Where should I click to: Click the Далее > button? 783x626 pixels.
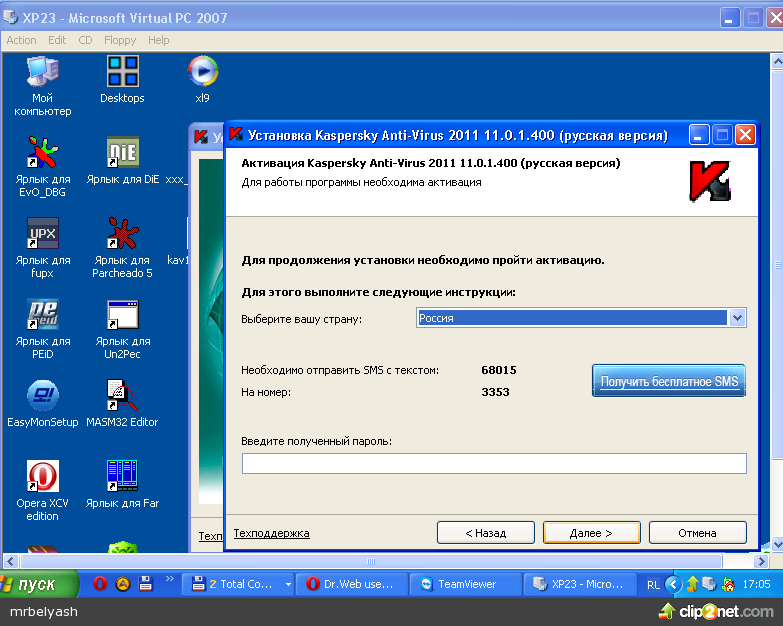tap(591, 533)
